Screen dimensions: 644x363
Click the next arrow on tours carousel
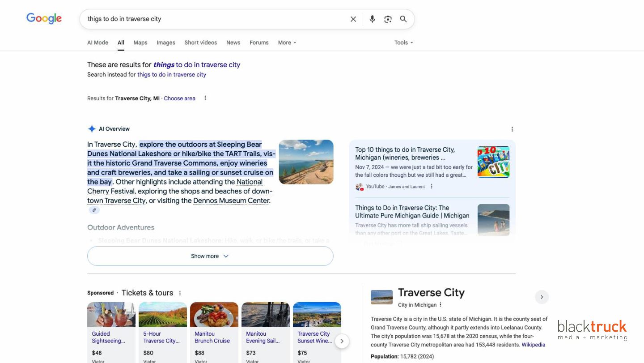pos(342,341)
